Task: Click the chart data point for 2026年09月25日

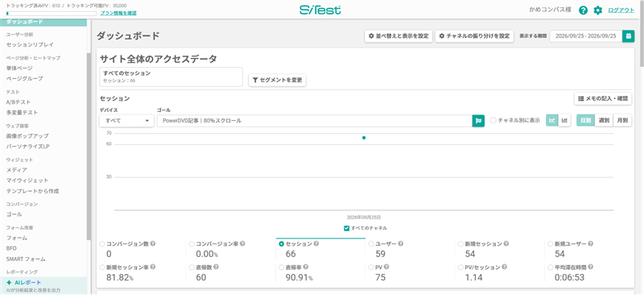Action: click(x=364, y=138)
